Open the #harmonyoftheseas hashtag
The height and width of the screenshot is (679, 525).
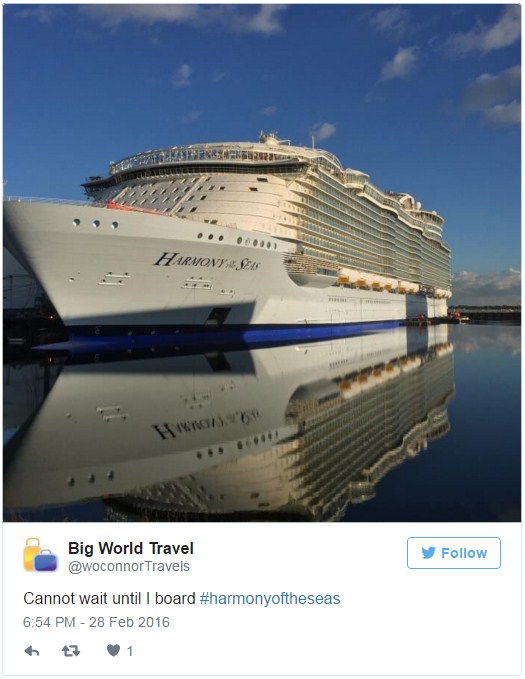coord(270,598)
